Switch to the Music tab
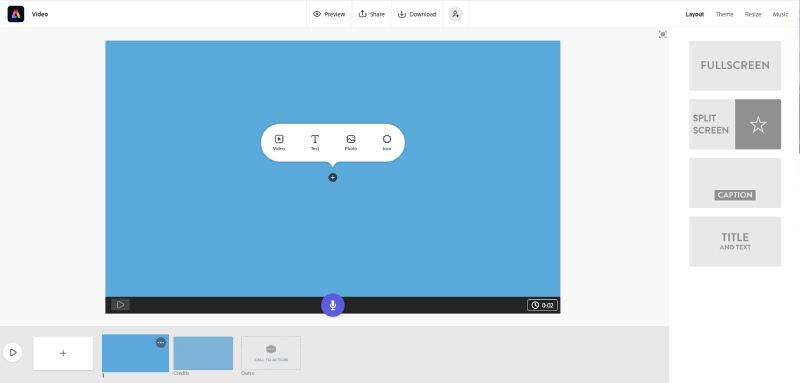800x383 pixels. point(780,14)
